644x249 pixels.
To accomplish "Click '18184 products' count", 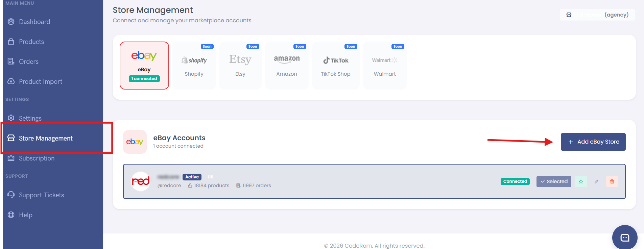I will 209,185.
